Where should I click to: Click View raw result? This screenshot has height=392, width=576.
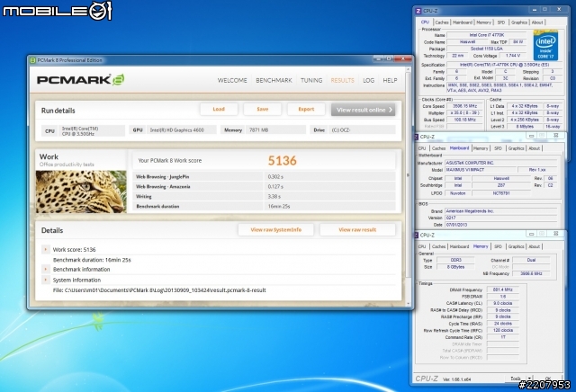click(x=357, y=230)
